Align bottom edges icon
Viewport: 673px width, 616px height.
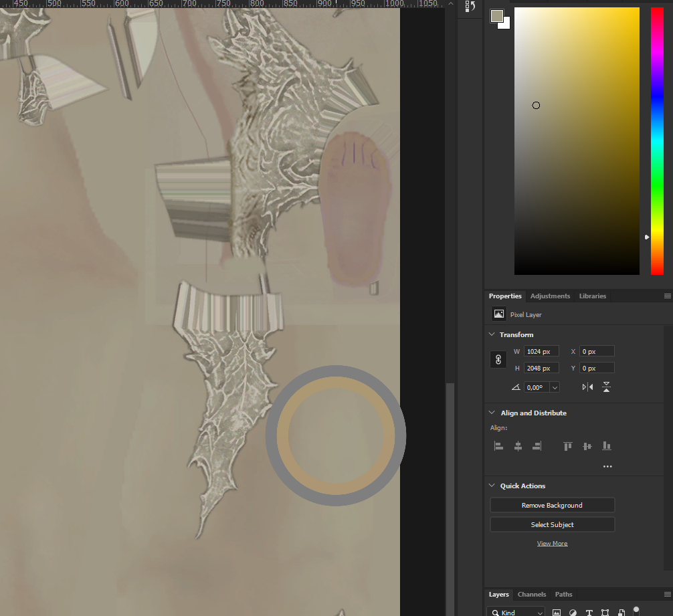607,446
